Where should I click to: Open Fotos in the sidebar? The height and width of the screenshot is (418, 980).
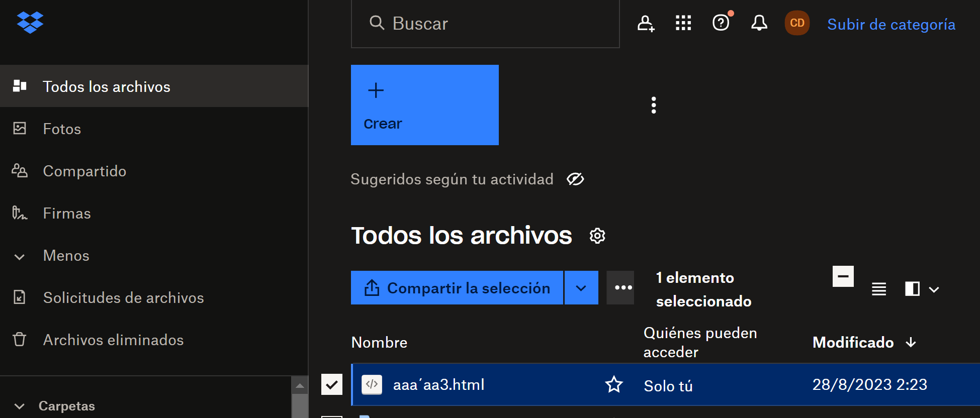pos(62,129)
